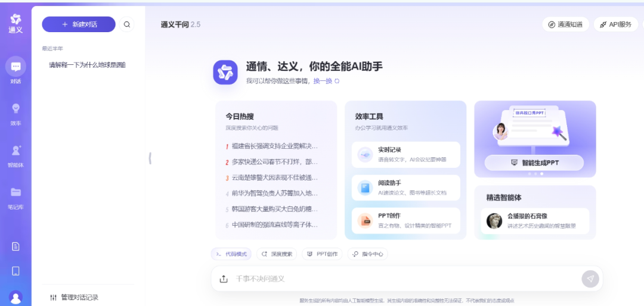
Task: Click the 今日热搜 heading
Action: pyautogui.click(x=240, y=117)
